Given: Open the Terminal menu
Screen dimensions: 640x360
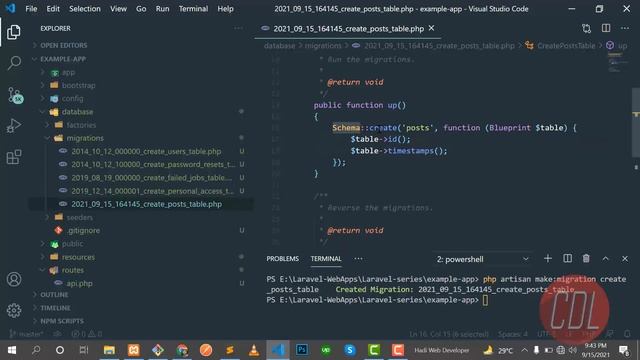Looking at the screenshot, I should pos(193,9).
